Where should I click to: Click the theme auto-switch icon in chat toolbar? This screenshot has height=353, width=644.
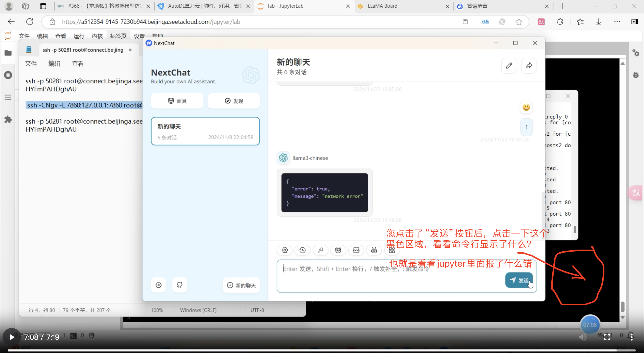click(x=303, y=250)
